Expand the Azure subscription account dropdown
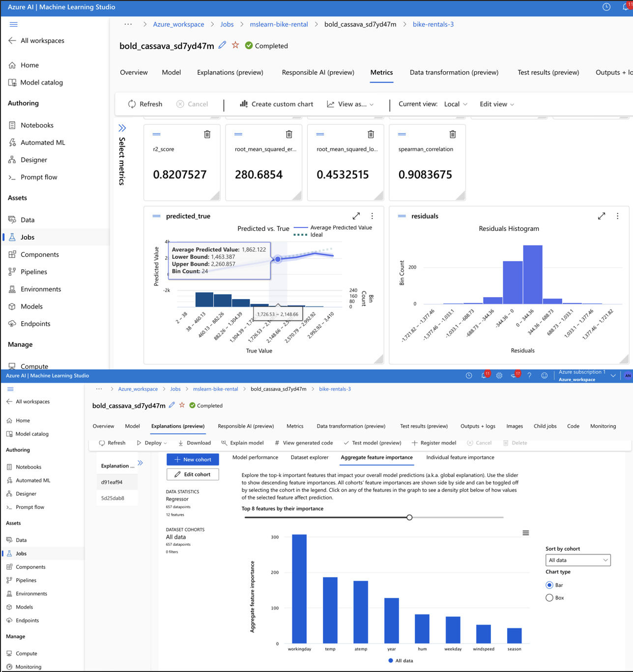The height and width of the screenshot is (672, 633). coord(613,376)
